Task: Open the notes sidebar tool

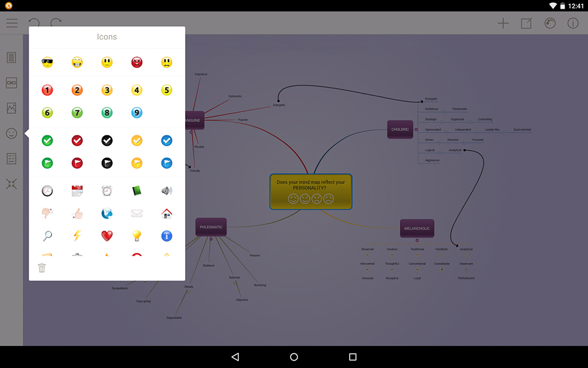Action: 12,58
